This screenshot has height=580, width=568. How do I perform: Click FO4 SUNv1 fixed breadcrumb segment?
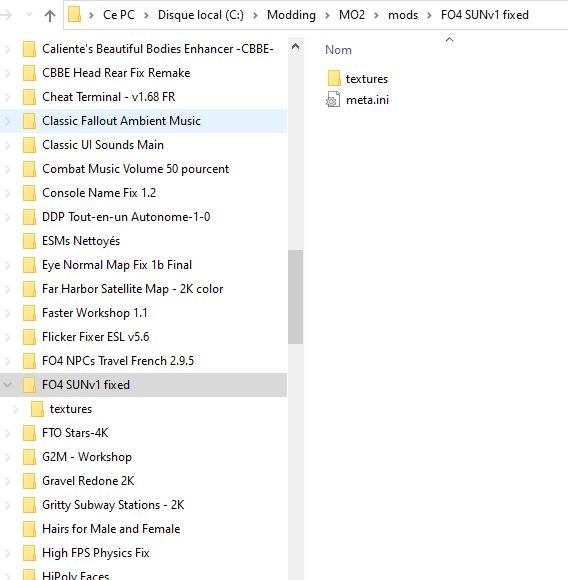pos(484,15)
